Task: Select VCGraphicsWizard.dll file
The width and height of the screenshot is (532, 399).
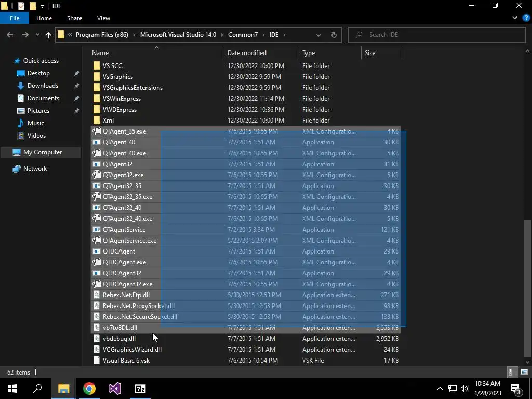Action: pos(132,350)
